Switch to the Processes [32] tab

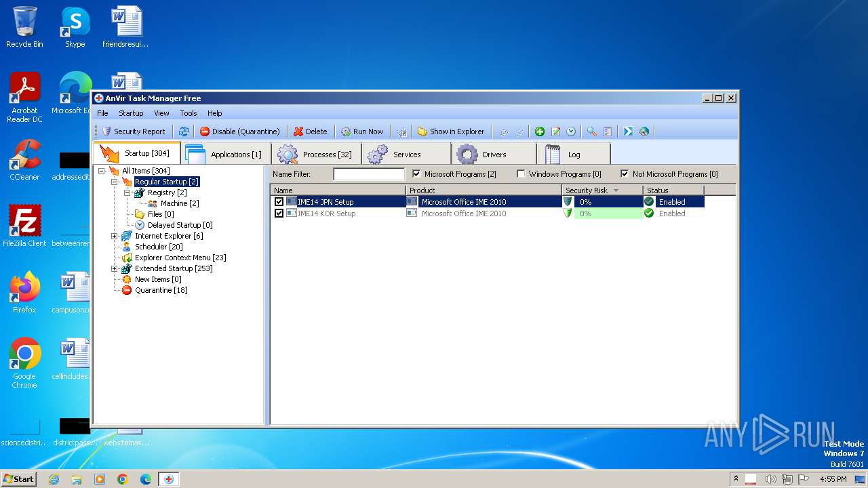pos(316,154)
